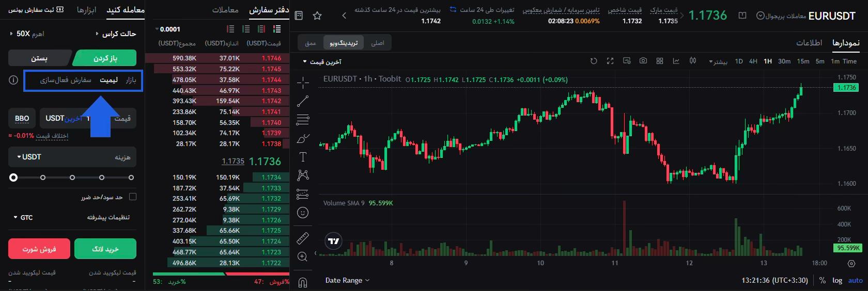Pick the ruler measure tool
868x291 pixels.
(303, 238)
